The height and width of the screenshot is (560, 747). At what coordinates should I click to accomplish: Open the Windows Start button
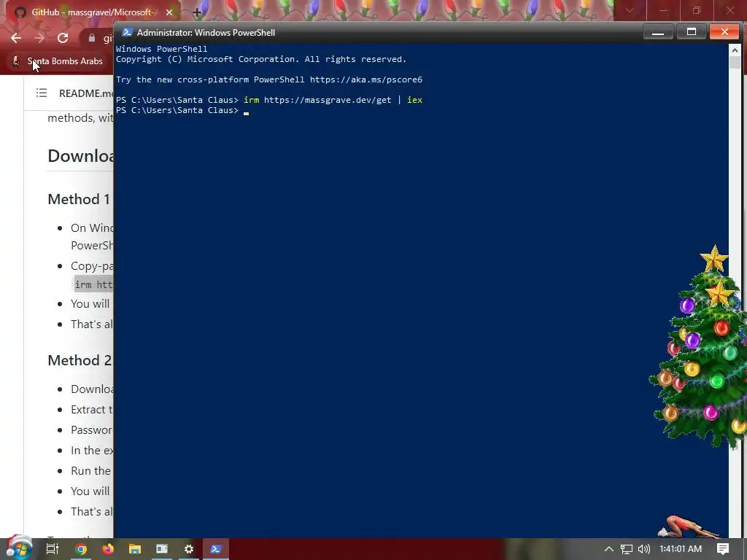point(18,548)
